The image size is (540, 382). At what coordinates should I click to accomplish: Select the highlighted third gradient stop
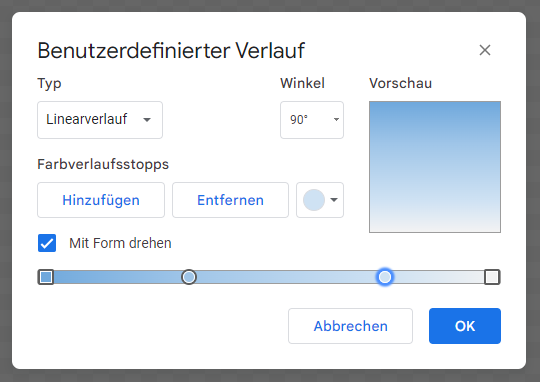coord(385,277)
